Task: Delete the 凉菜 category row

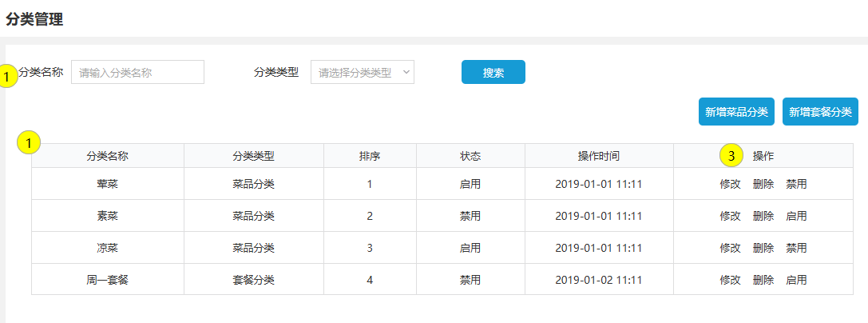Action: 763,248
